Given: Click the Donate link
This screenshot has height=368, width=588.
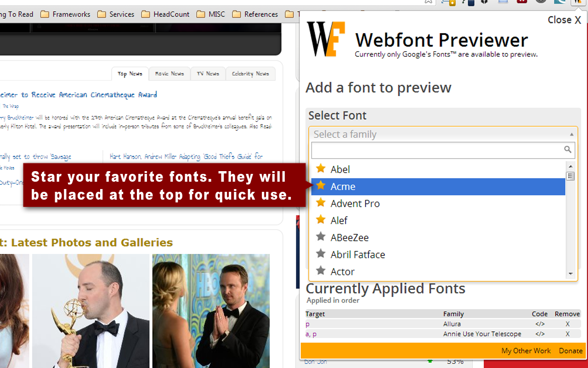Looking at the screenshot, I should point(571,351).
